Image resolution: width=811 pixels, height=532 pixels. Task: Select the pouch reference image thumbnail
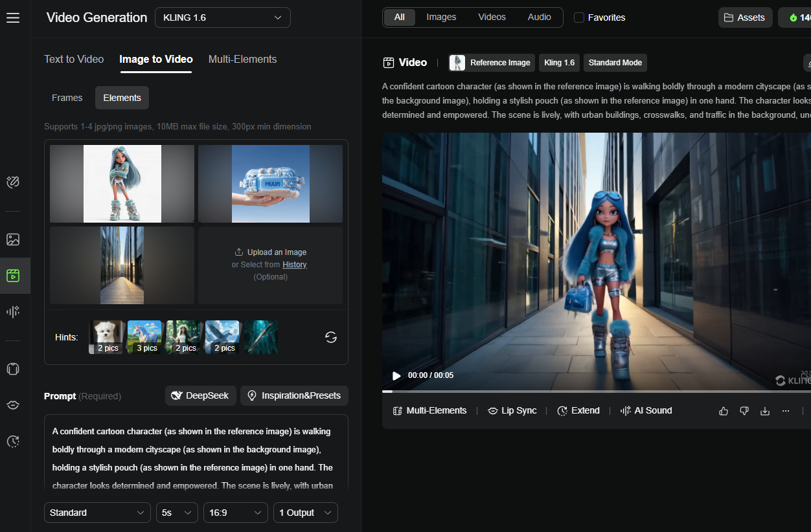[x=270, y=184]
